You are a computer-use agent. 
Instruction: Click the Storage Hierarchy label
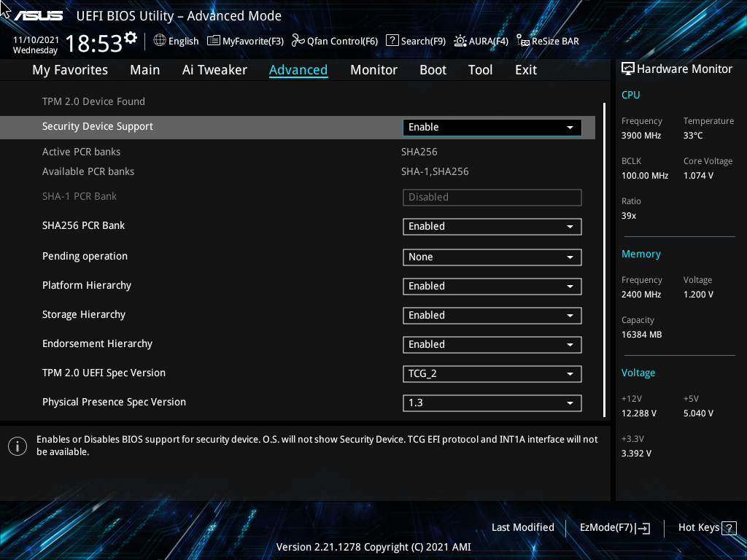point(84,314)
